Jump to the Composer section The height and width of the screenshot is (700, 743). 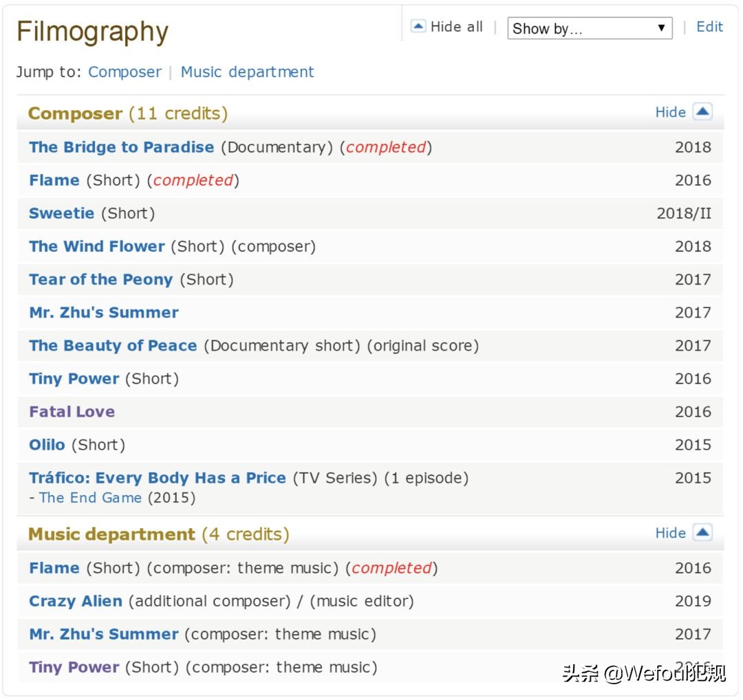pos(125,72)
